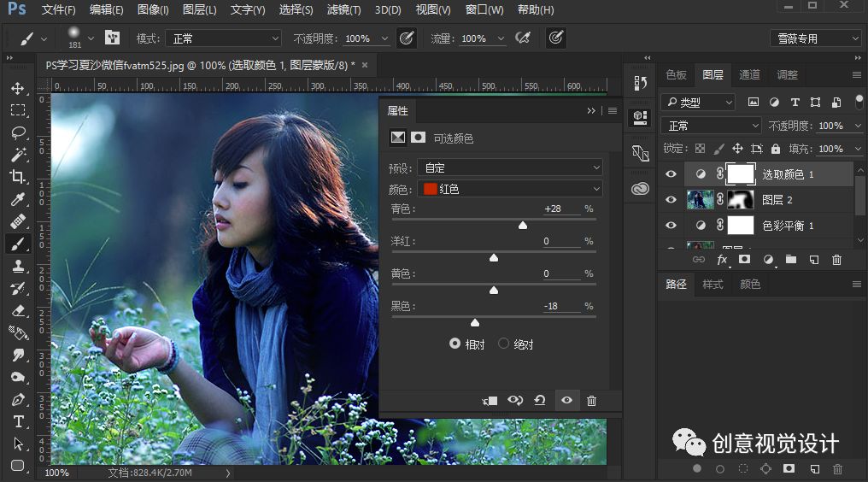Open the 图像(I) menu

click(x=153, y=10)
